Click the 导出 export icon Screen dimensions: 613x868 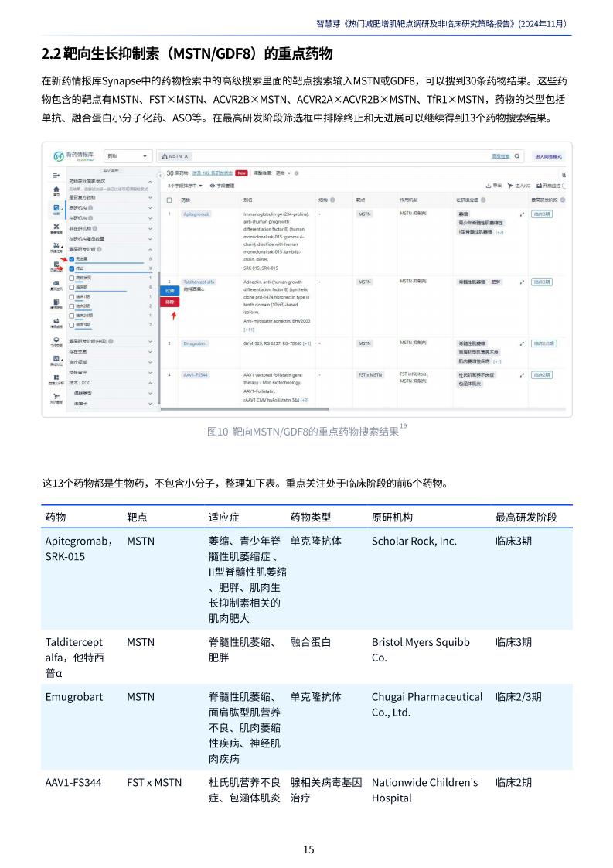coord(489,186)
